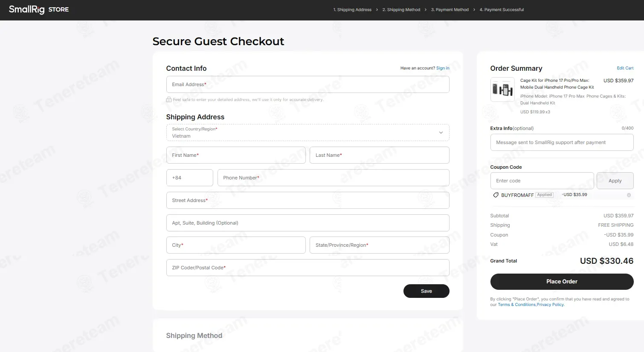Click the lock icon under Email Address

click(x=169, y=99)
